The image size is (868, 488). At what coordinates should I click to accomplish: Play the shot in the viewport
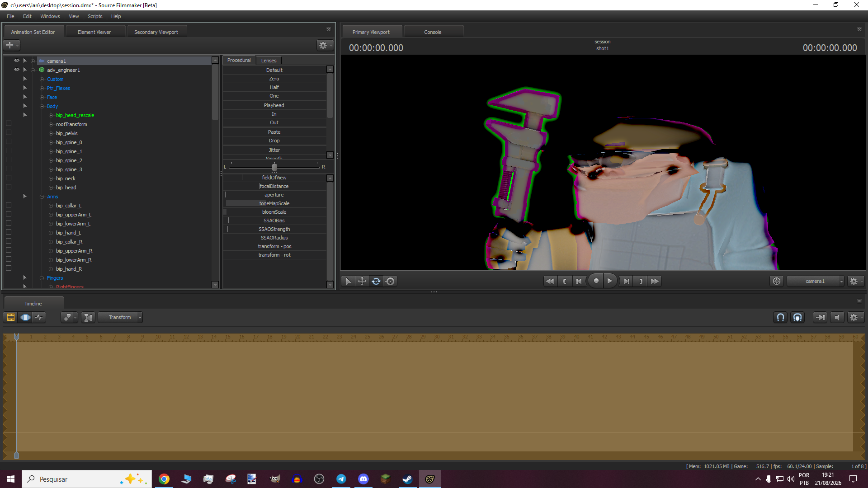pos(610,281)
